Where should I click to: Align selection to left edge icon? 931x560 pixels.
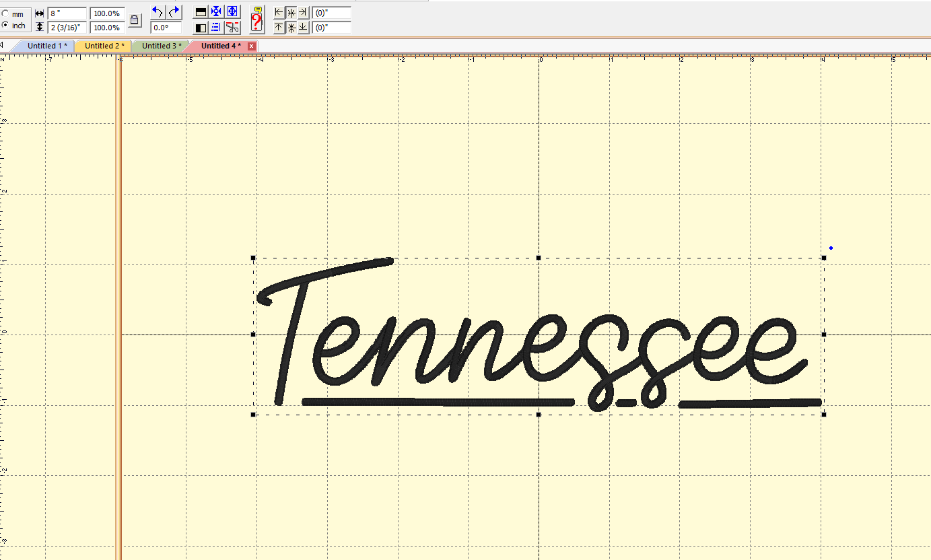(279, 13)
